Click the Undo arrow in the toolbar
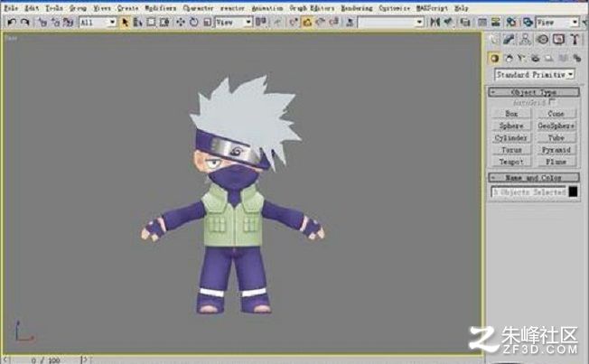This screenshot has width=589, height=364. tap(12, 23)
